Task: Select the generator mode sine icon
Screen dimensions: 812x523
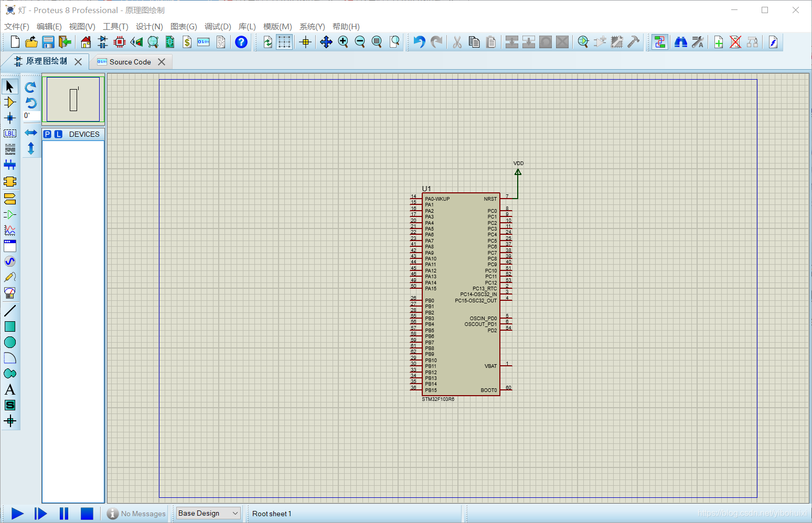Action: 10,261
